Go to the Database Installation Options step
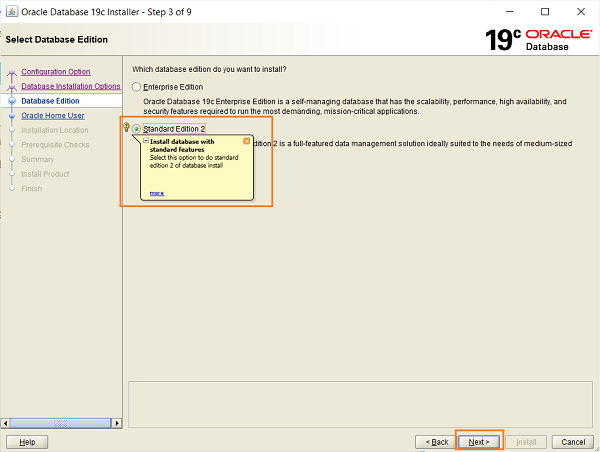 pyautogui.click(x=71, y=86)
